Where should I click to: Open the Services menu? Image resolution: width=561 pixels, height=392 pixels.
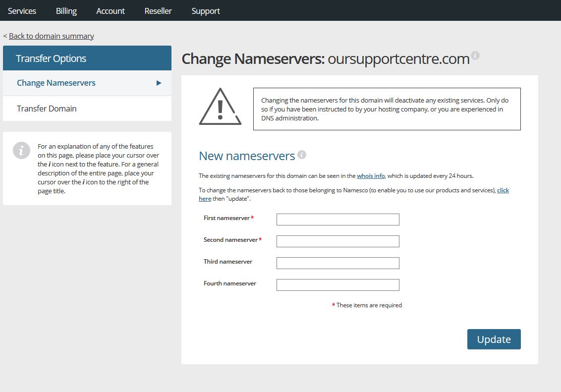[22, 11]
